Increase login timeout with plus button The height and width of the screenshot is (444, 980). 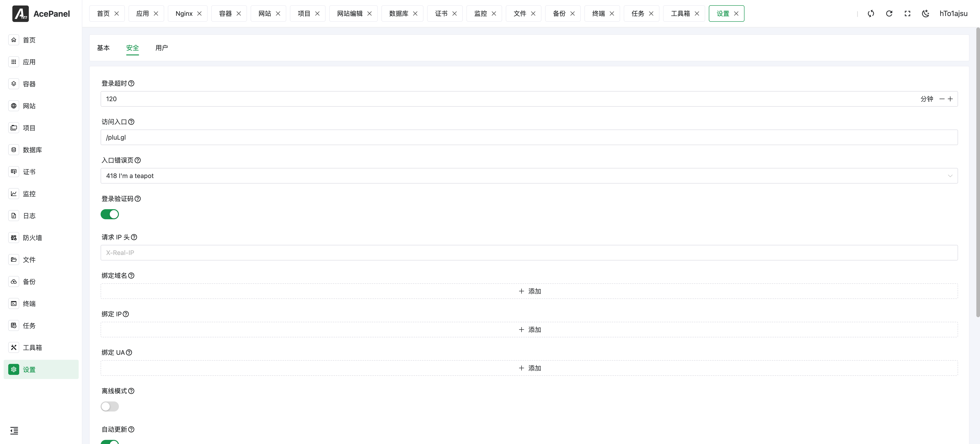click(950, 99)
